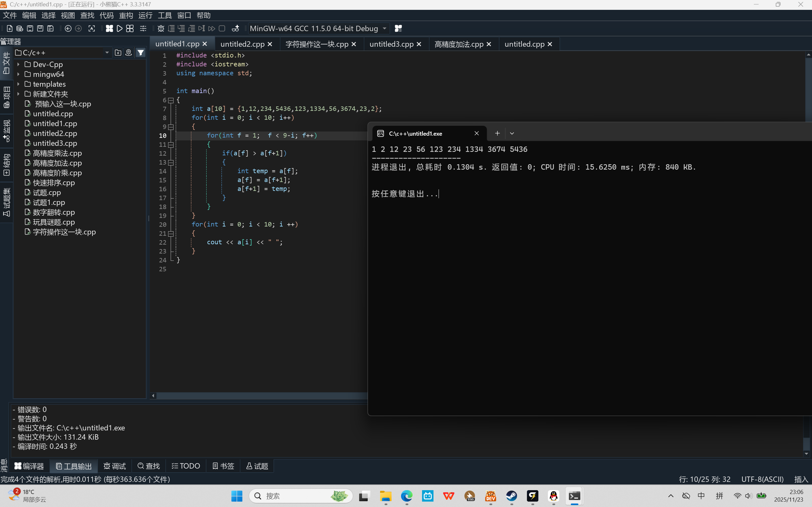Open the C:/c++ folder path dropdown

click(x=107, y=53)
